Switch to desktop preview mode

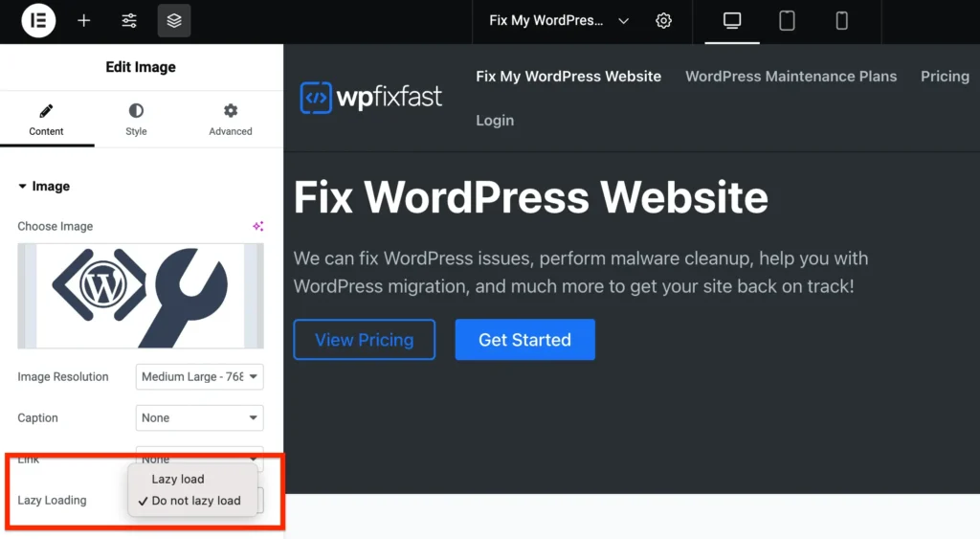click(x=732, y=20)
